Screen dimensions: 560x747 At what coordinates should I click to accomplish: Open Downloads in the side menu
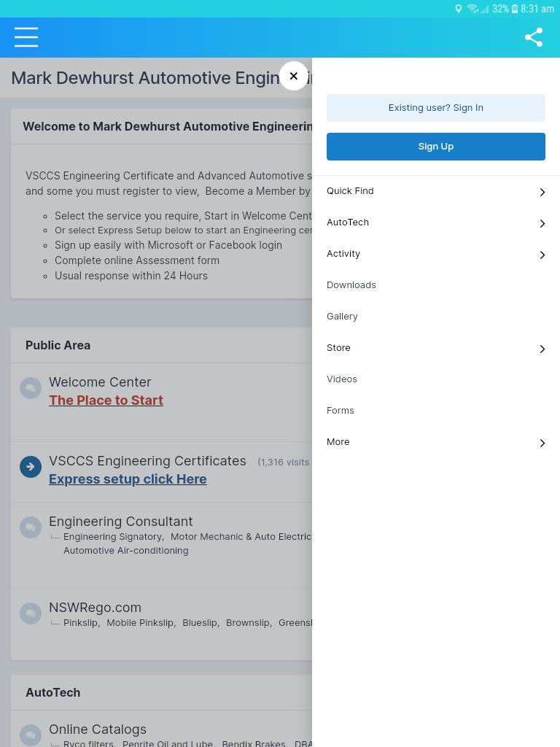point(351,285)
